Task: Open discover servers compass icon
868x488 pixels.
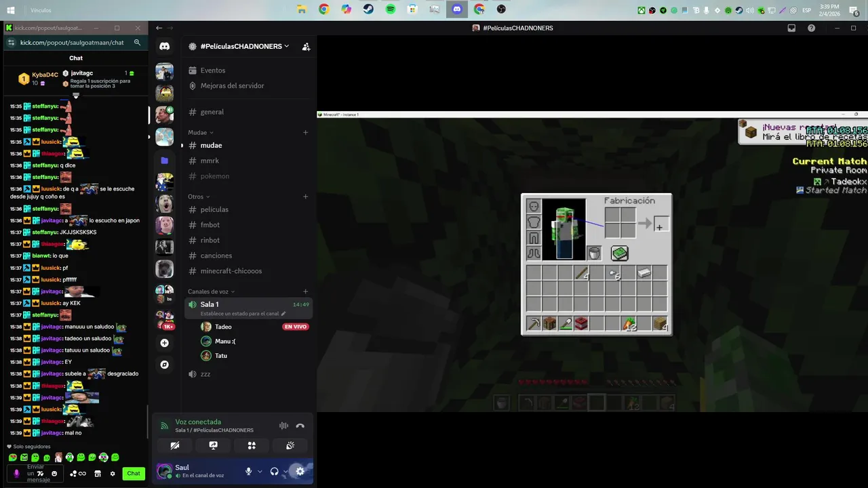Action: (164, 365)
